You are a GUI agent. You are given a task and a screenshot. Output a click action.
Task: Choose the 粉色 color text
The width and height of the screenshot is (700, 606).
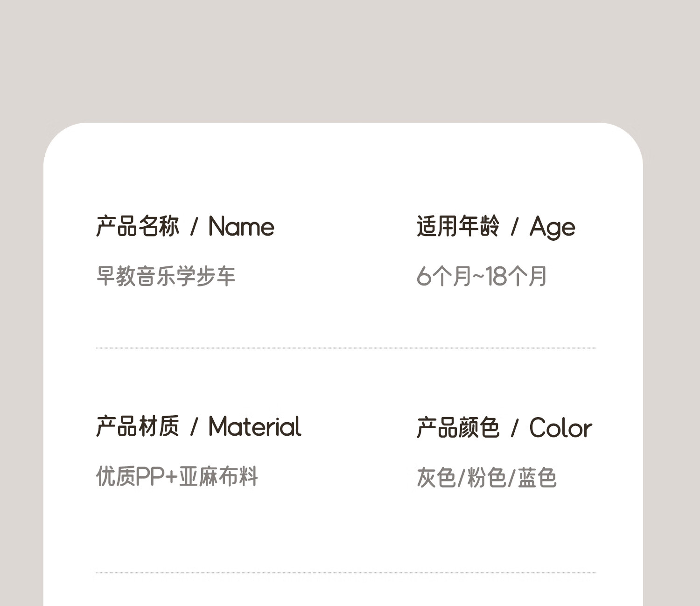coord(486,478)
